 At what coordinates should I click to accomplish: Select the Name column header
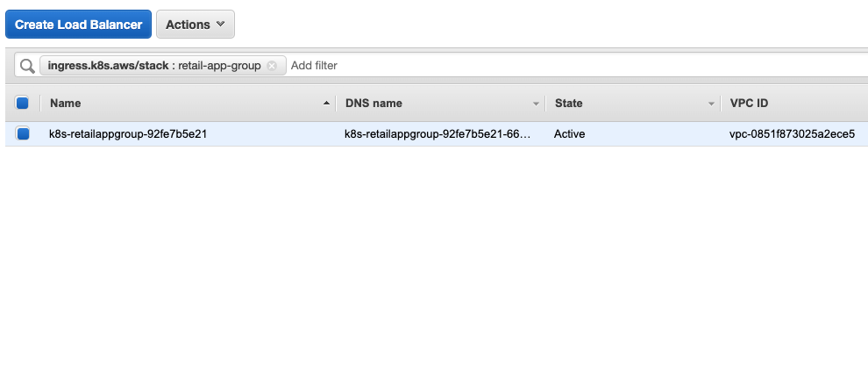click(66, 103)
